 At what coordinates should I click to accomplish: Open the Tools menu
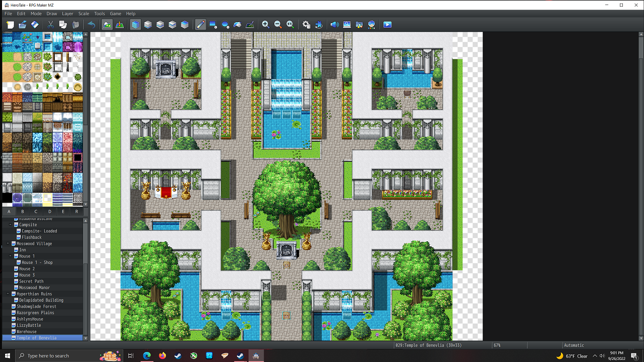[100, 14]
